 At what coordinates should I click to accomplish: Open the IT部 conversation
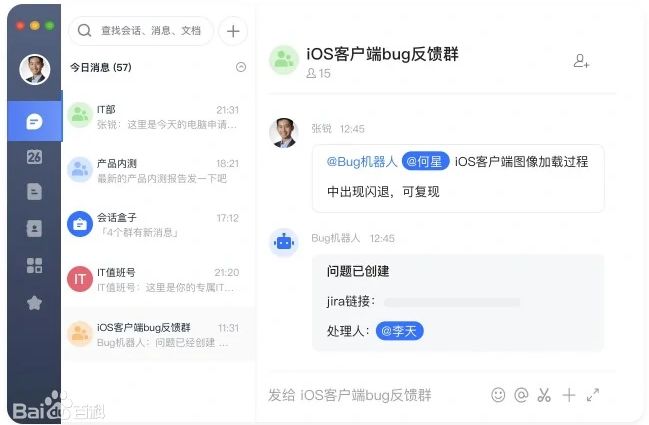coord(158,117)
